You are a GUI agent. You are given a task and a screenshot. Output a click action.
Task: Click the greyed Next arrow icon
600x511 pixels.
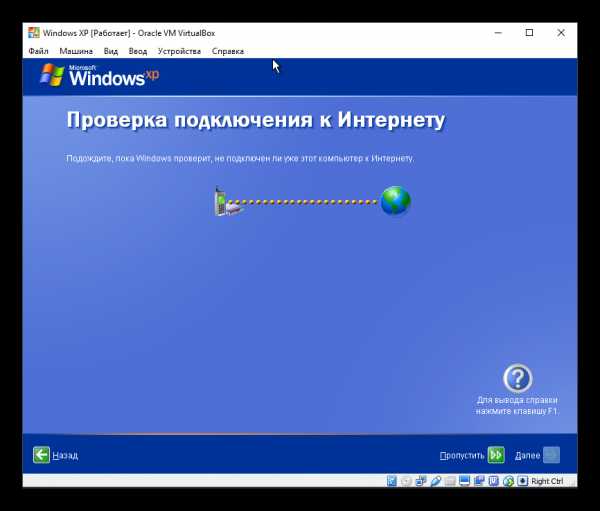point(551,455)
